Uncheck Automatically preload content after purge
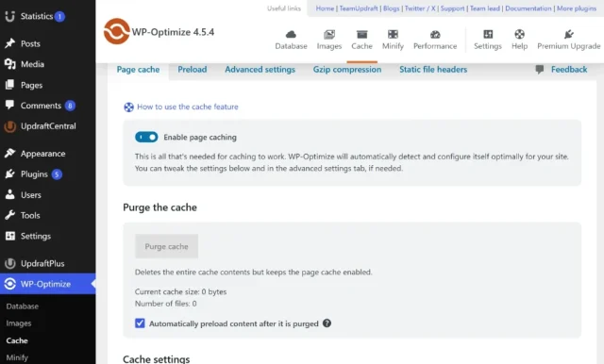604x364 pixels. pyautogui.click(x=140, y=323)
